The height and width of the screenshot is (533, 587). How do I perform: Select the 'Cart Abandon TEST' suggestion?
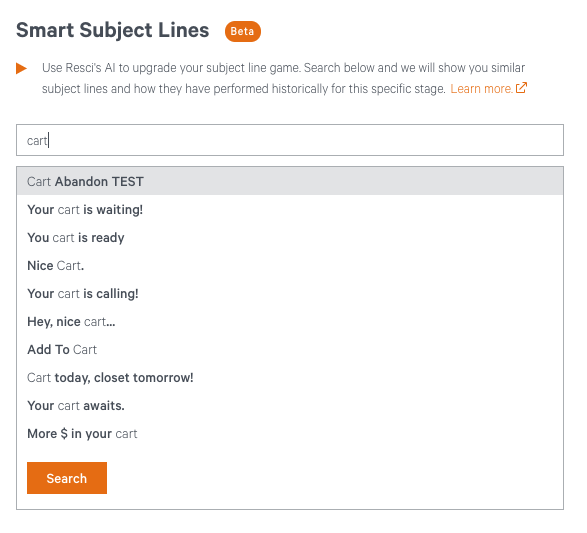pos(290,182)
